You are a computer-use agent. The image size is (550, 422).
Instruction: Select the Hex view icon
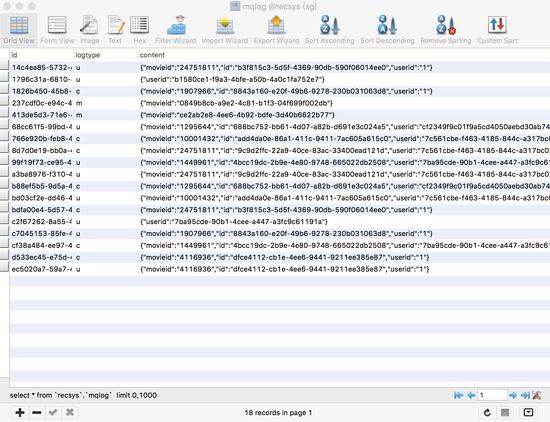(140, 30)
